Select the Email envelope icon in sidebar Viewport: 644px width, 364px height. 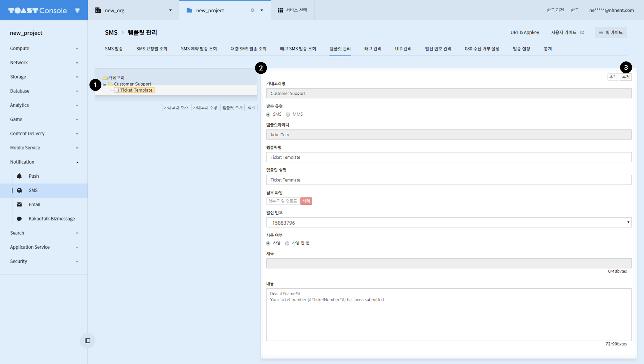click(19, 204)
